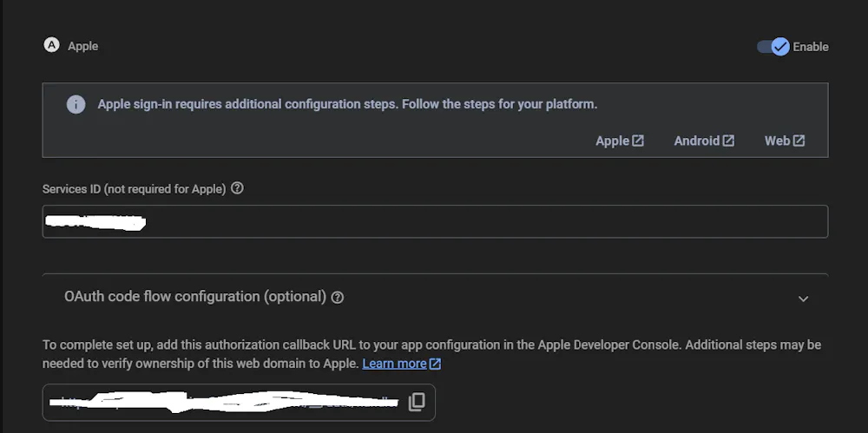Click the help icon beside OAuth code flow
The height and width of the screenshot is (433, 868).
[337, 298]
